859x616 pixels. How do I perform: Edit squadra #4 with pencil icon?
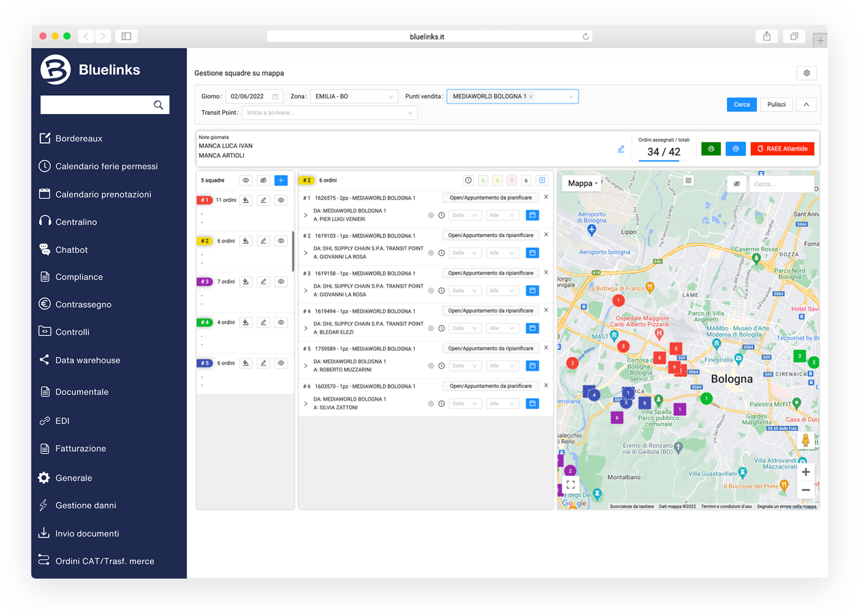pyautogui.click(x=264, y=322)
